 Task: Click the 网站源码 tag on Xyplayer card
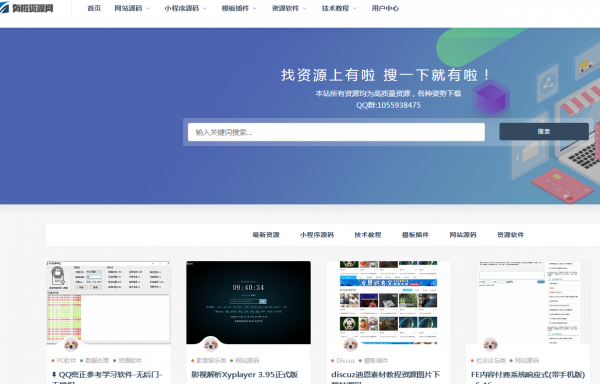point(247,360)
